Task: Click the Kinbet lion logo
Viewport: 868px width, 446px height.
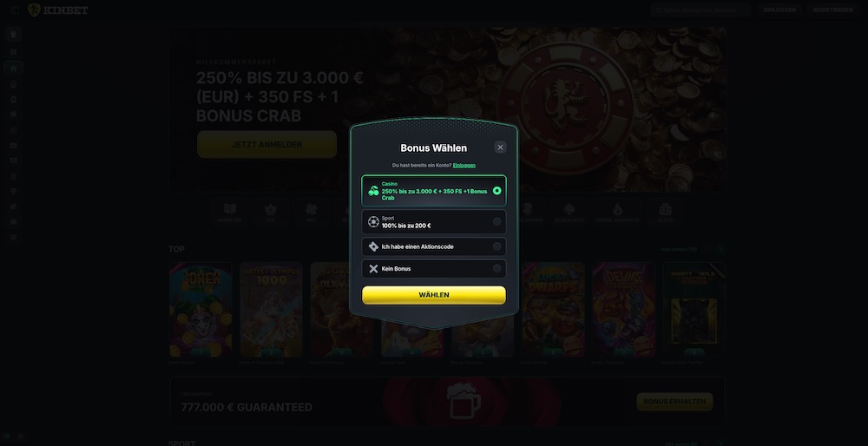Action: tap(35, 10)
